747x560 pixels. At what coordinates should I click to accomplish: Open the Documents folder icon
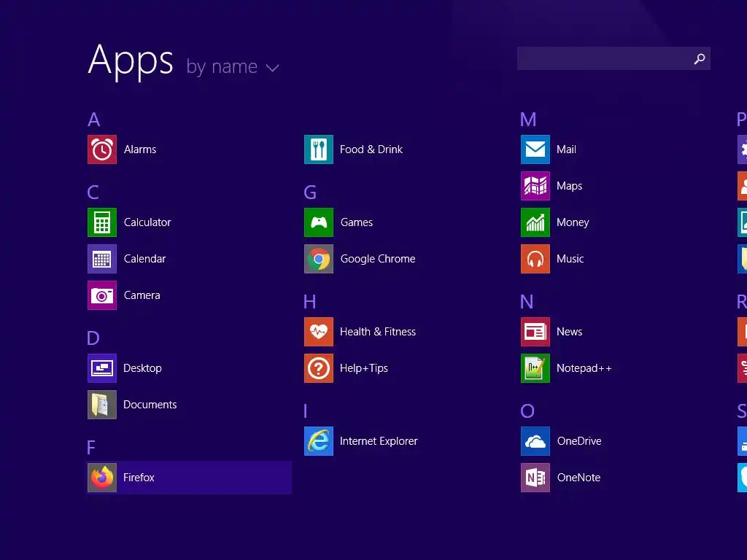[102, 405]
